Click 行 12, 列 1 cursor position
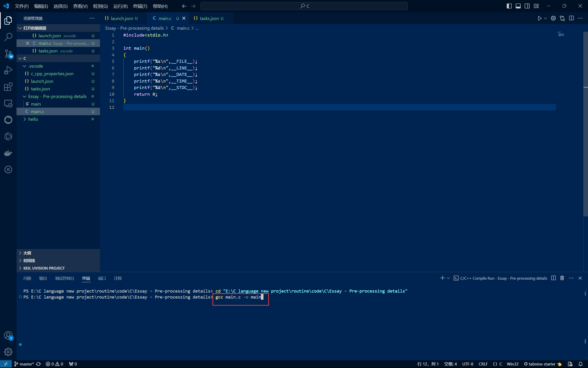Screen dimensions: 588x368 [x=428, y=364]
